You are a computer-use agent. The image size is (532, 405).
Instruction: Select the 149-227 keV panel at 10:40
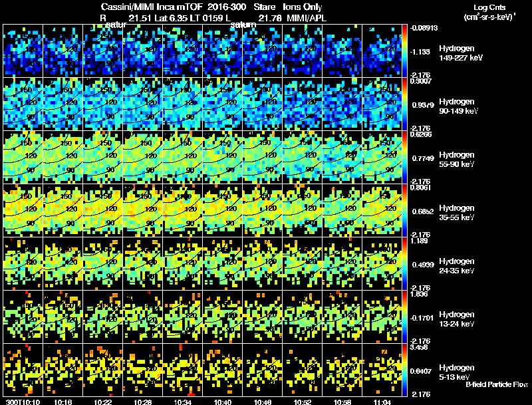coord(223,51)
